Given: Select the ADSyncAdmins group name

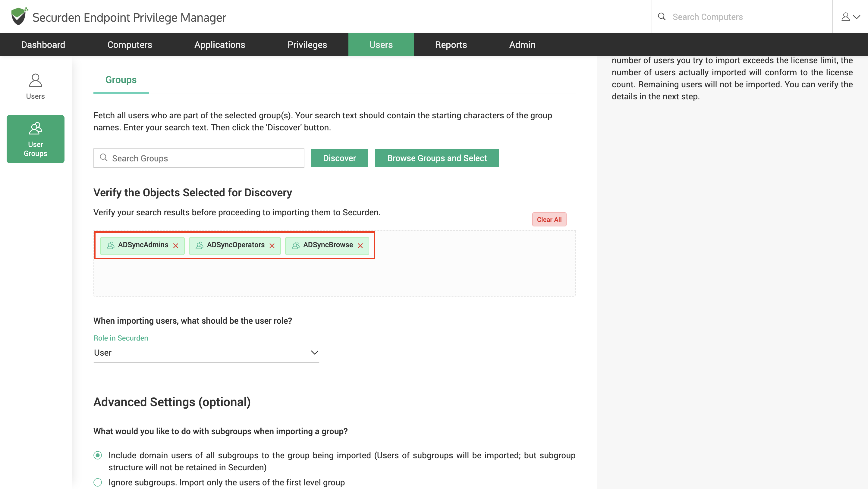Looking at the screenshot, I should (x=143, y=245).
